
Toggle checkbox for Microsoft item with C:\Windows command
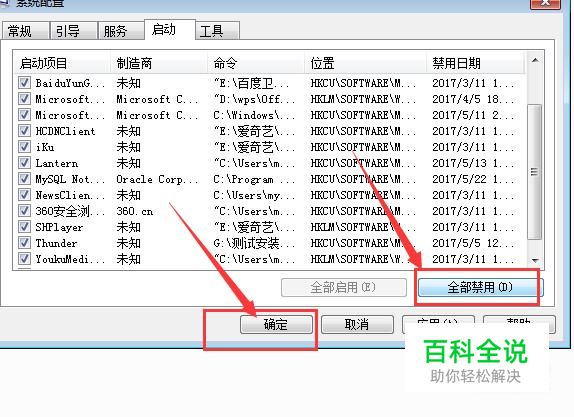[x=24, y=115]
